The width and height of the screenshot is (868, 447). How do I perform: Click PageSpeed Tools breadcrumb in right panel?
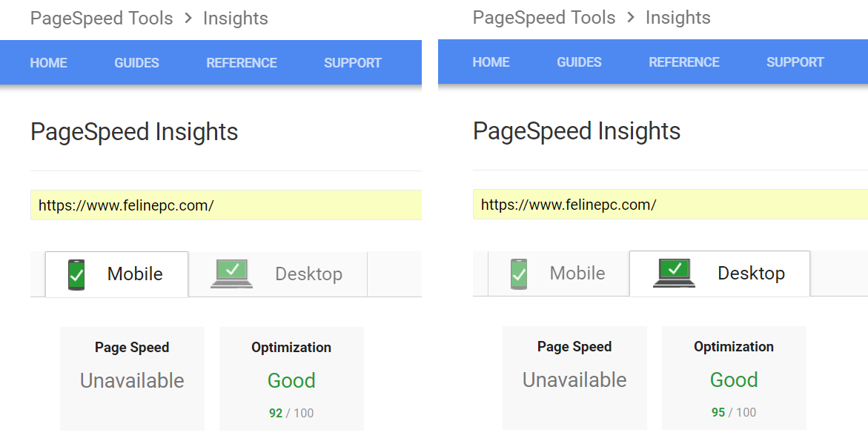coord(544,18)
